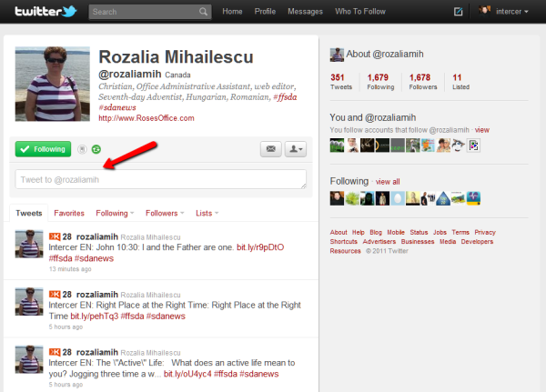Open the person actions dropdown button

[296, 149]
